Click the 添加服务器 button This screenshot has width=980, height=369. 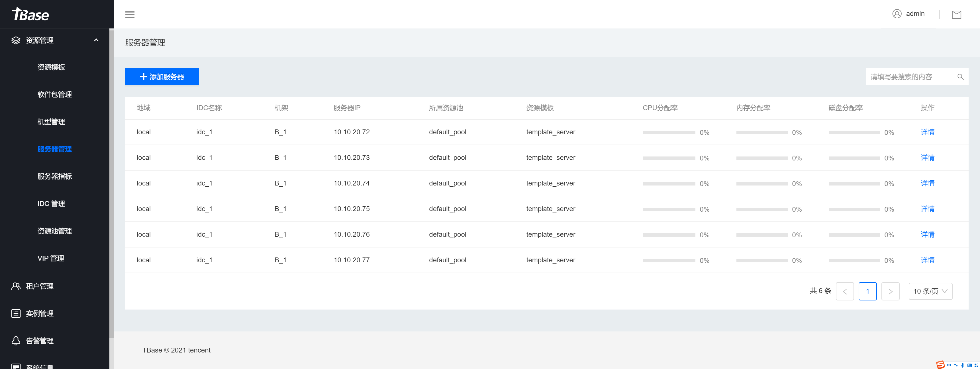pyautogui.click(x=162, y=76)
